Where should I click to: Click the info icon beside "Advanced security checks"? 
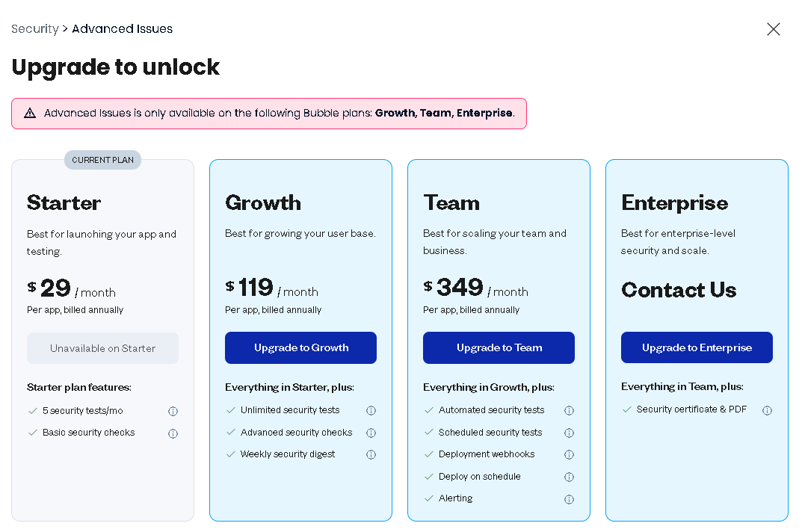click(371, 432)
